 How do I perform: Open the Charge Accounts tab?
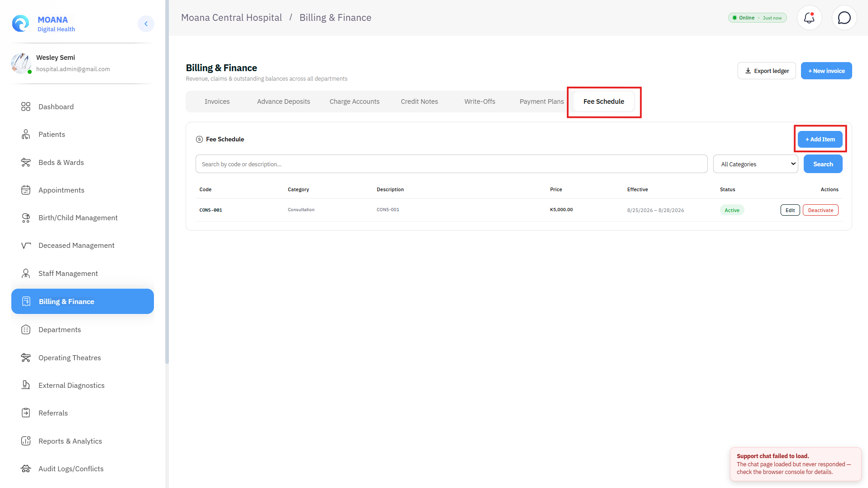tap(355, 101)
